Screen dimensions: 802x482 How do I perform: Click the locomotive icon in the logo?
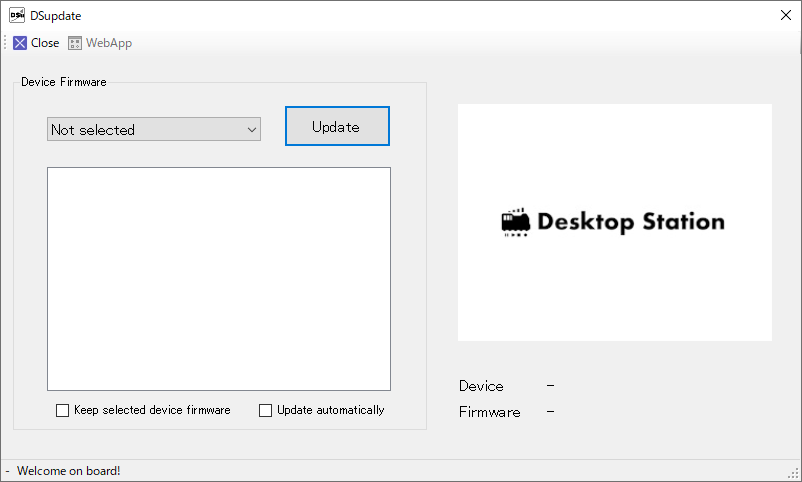tap(515, 222)
